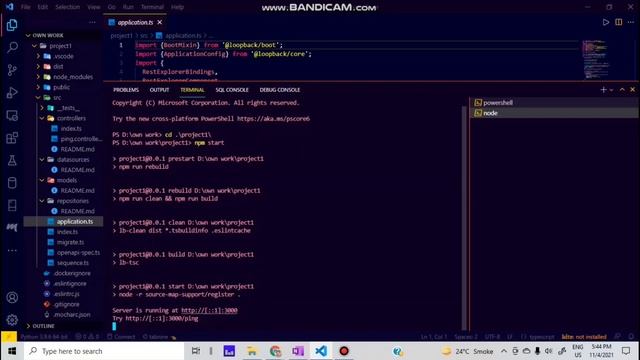Open the Search view in activity bar
The height and width of the screenshot is (360, 640).
tap(12, 47)
